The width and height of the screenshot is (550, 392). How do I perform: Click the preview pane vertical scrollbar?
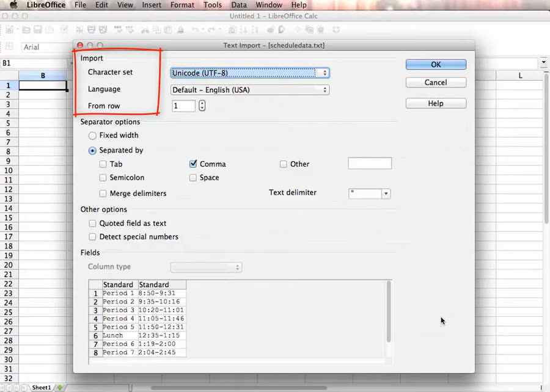pos(389,311)
